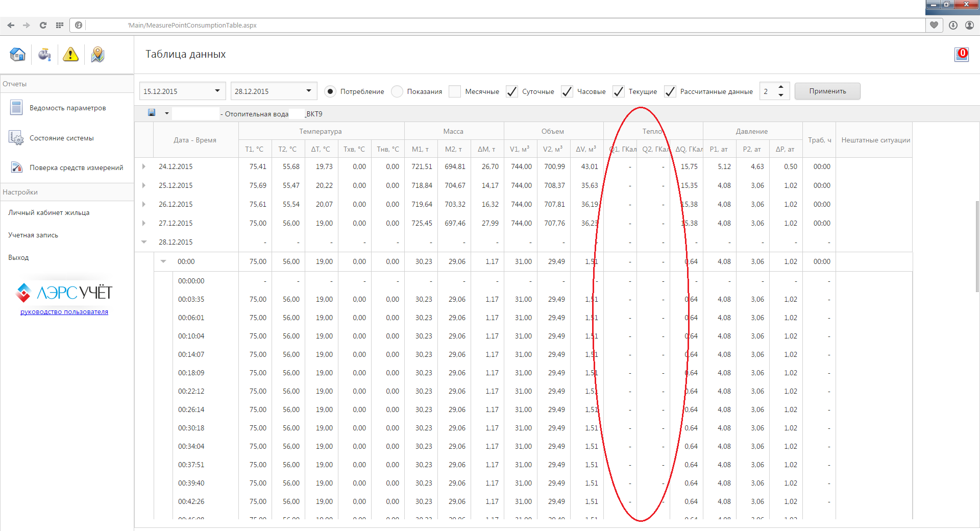Viewport: 980px width, 531px height.
Task: Click the vertical page scrollbar thumb
Action: pos(977,246)
